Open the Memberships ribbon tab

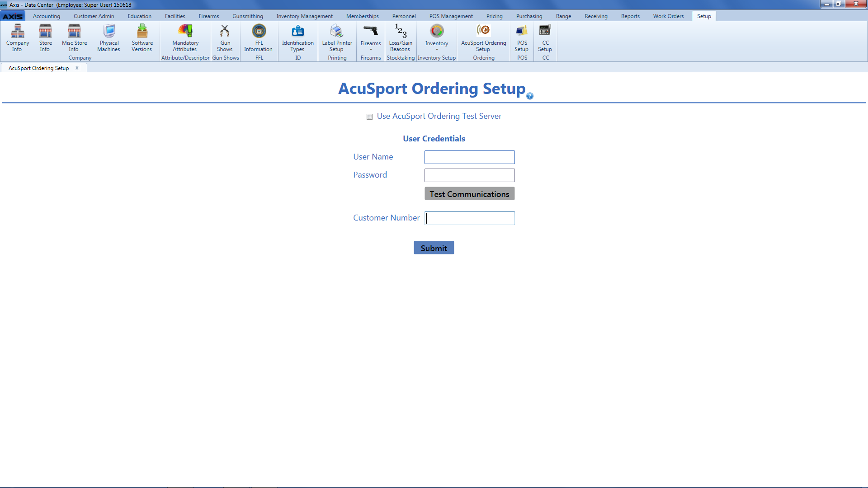[x=362, y=16]
